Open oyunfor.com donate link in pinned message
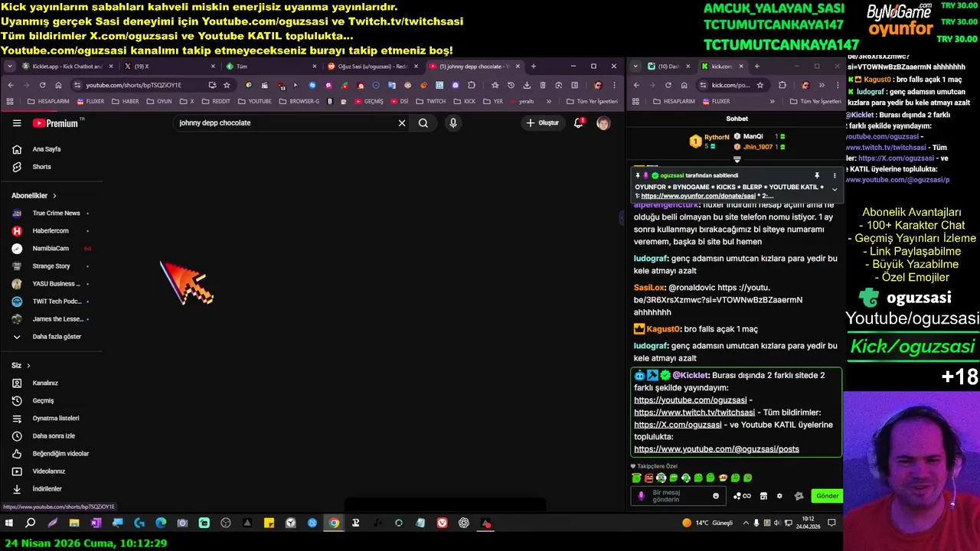980x551 pixels. click(x=698, y=197)
